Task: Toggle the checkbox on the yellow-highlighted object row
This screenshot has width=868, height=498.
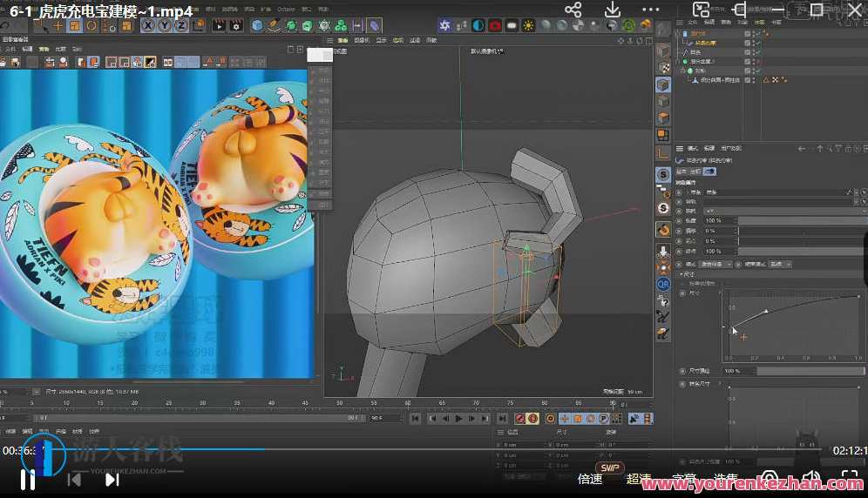Action: point(748,44)
